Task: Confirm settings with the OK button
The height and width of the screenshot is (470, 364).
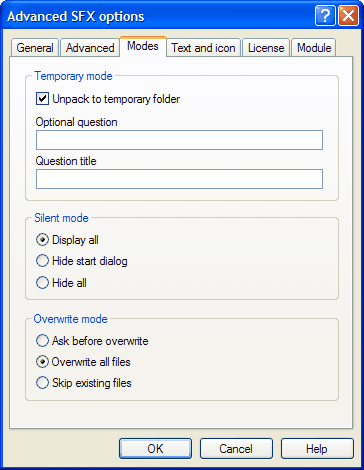Action: pyautogui.click(x=155, y=449)
